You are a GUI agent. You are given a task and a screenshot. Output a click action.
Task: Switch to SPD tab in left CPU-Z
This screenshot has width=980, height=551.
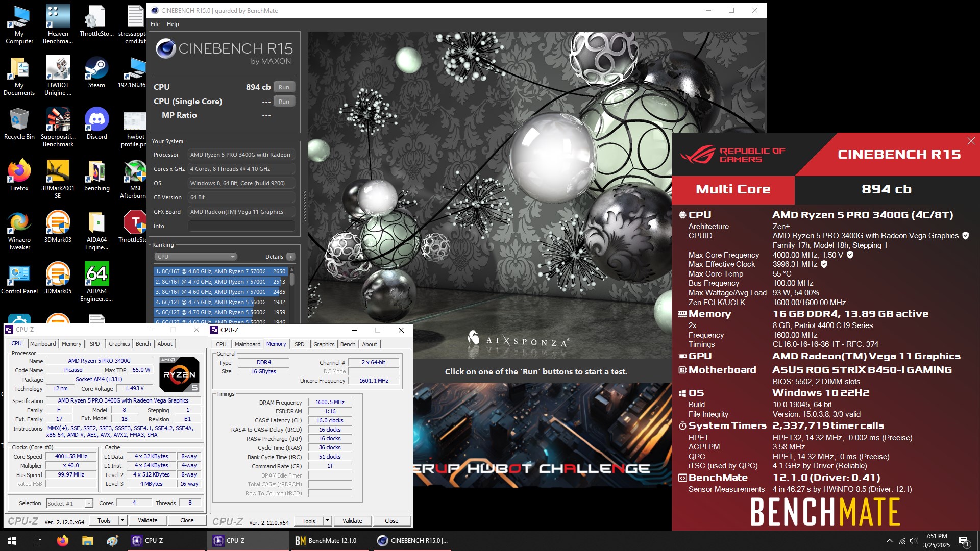pyautogui.click(x=95, y=344)
